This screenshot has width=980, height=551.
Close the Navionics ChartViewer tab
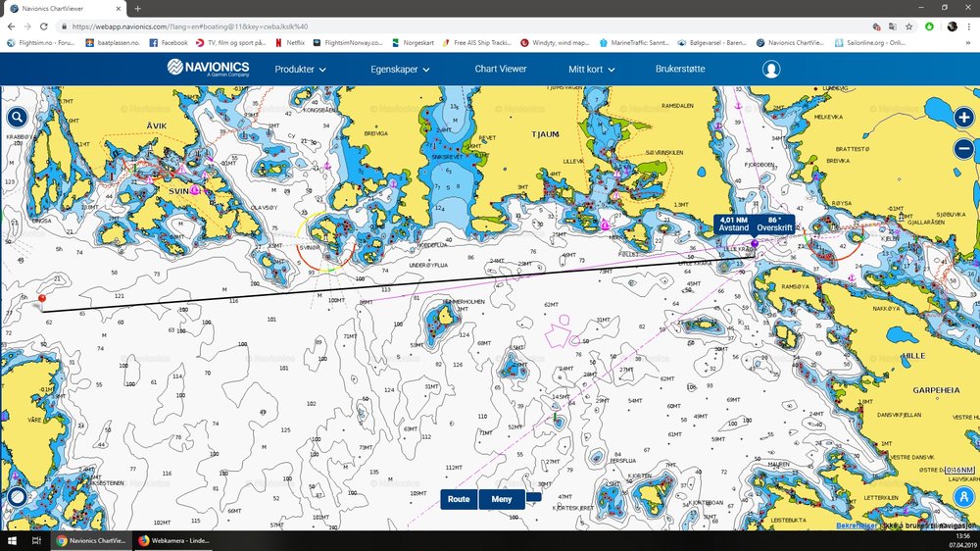pyautogui.click(x=119, y=9)
